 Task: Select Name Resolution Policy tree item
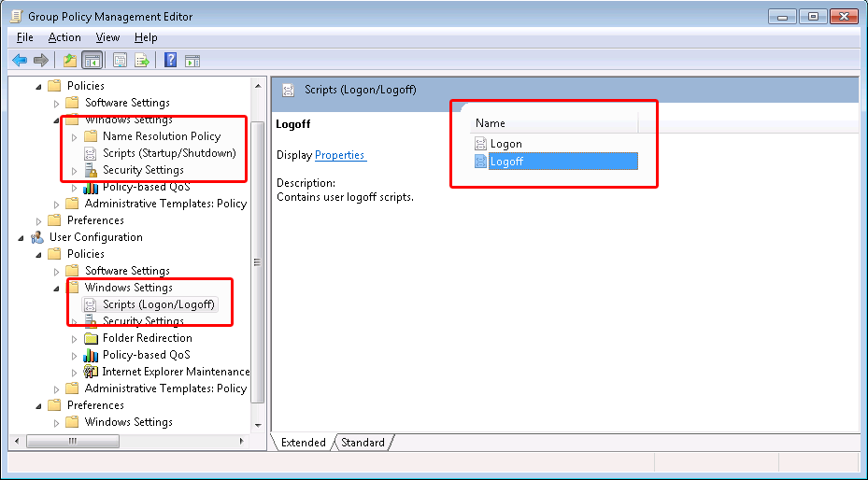162,136
